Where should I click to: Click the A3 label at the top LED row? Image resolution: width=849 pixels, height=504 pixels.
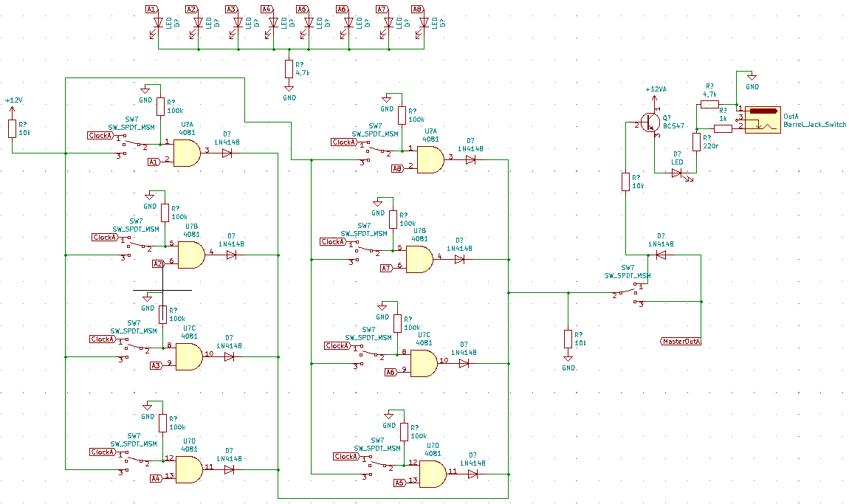[231, 9]
